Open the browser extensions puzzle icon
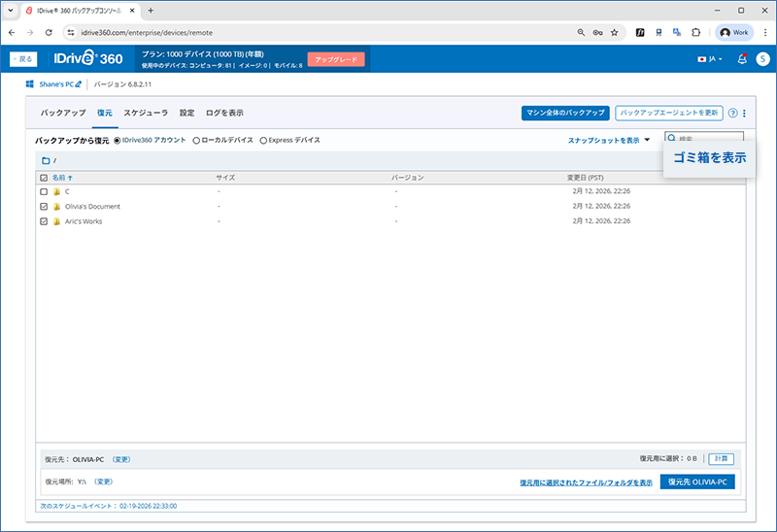 [695, 32]
